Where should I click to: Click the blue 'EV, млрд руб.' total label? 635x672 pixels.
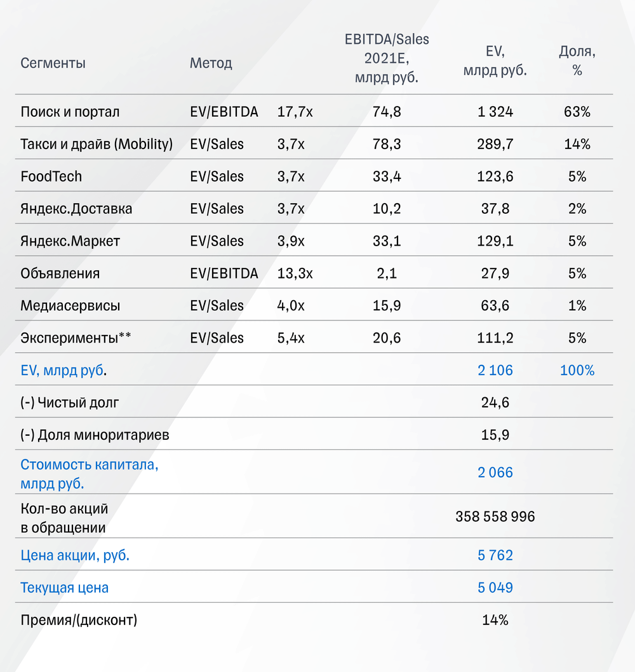(x=63, y=371)
